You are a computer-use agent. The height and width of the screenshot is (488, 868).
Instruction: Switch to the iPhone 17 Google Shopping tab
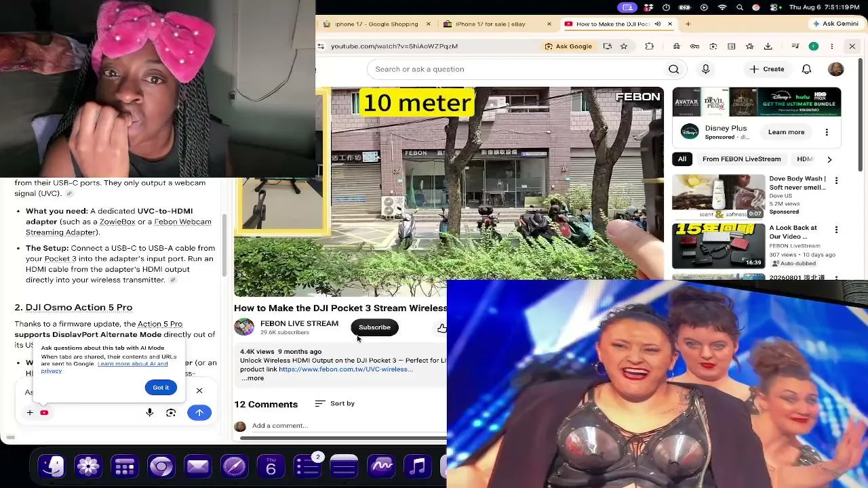point(376,24)
